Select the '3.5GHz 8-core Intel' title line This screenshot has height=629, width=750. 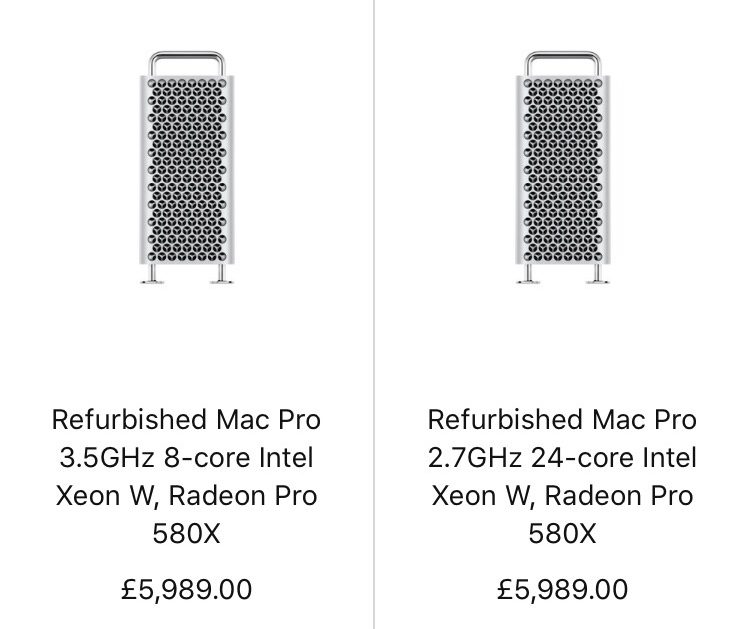[187, 457]
